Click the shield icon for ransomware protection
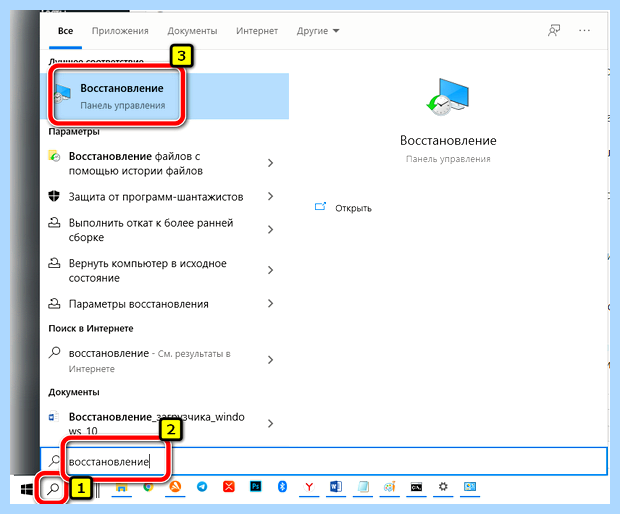620x514 pixels. (x=54, y=196)
